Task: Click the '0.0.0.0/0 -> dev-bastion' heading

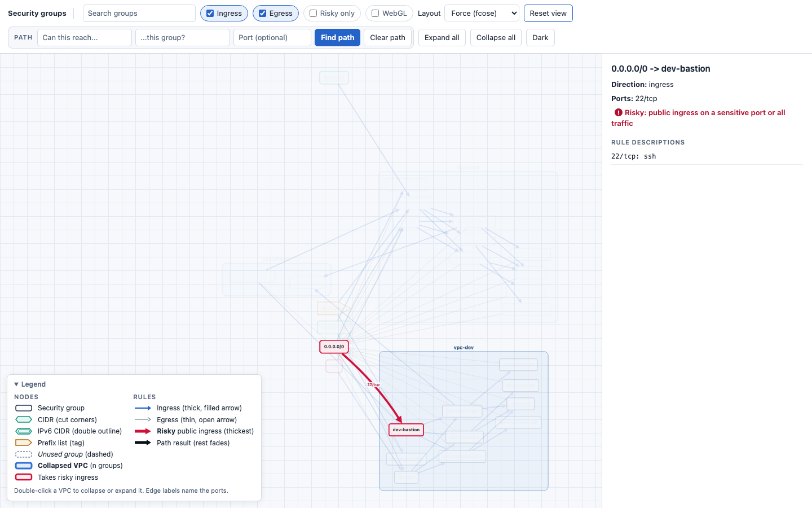Action: tap(661, 69)
